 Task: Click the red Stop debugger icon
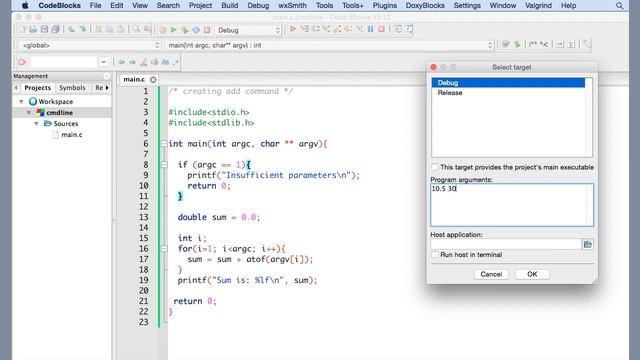[382, 29]
